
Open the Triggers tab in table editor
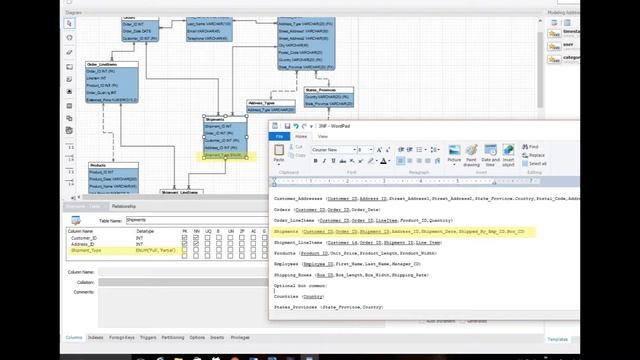[148, 338]
